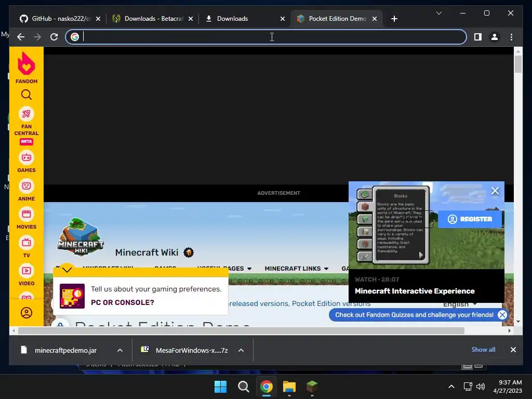This screenshot has width=532, height=399.
Task: Open Minecraft grass block taskbar app
Action: pyautogui.click(x=312, y=387)
